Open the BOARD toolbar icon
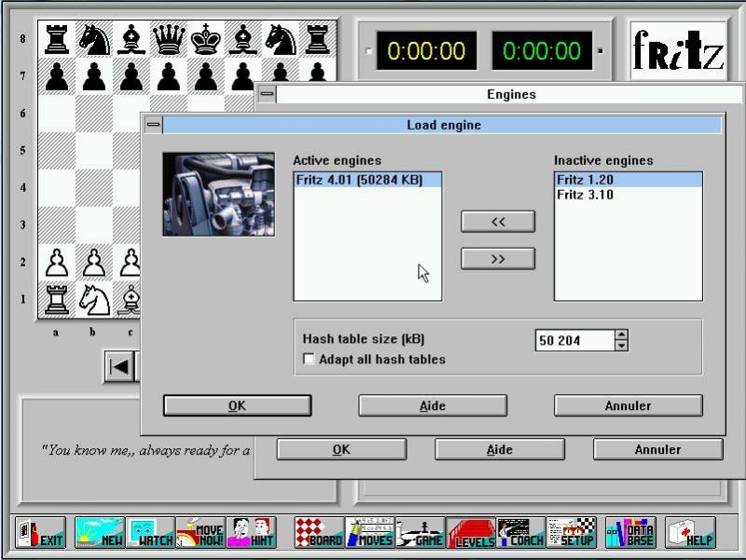Image resolution: width=746 pixels, height=560 pixels. (x=318, y=532)
